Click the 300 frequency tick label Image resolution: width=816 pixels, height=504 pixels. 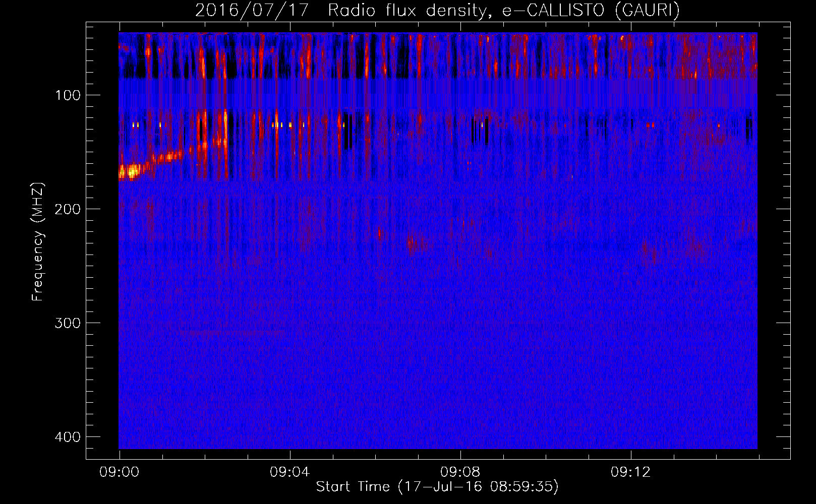click(68, 323)
